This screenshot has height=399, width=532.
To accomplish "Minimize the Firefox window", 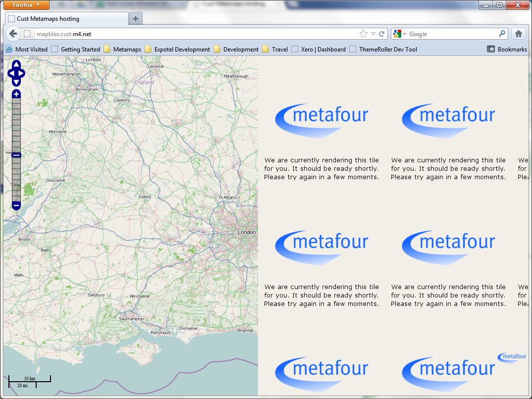I will click(486, 5).
